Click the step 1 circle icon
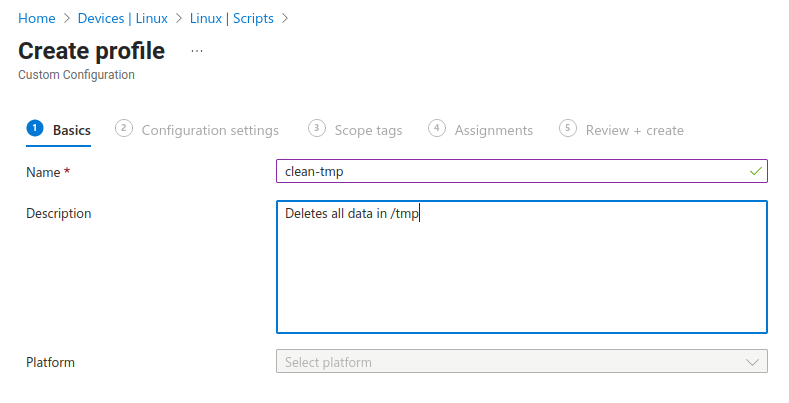This screenshot has width=789, height=403. point(35,128)
